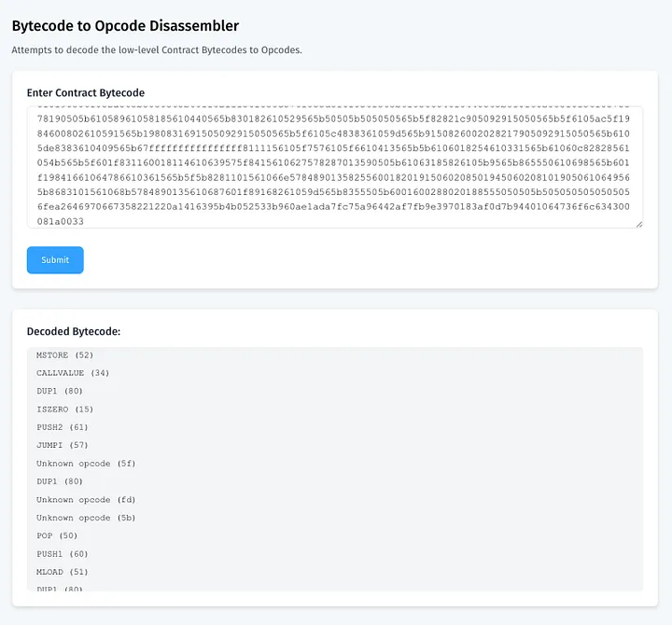Image resolution: width=672 pixels, height=625 pixels.
Task: Select the 'Unknown opcode (5b)' entry
Action: pos(87,518)
